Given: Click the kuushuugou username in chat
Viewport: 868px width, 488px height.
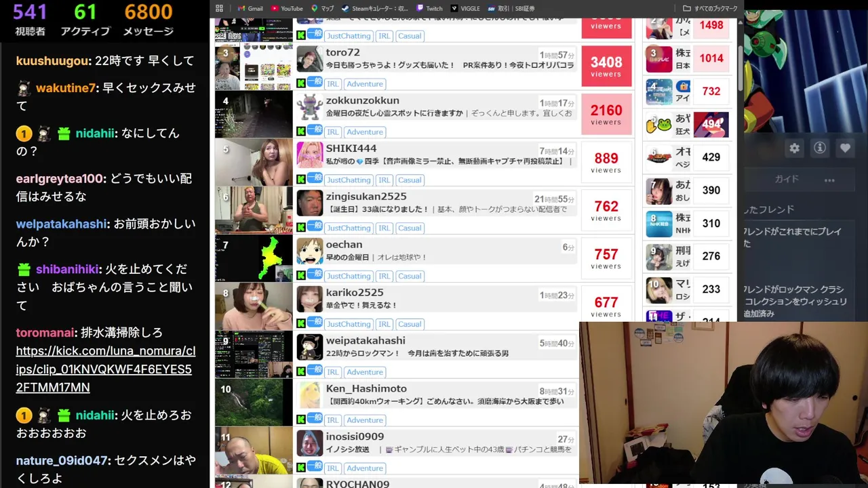Looking at the screenshot, I should (53, 61).
